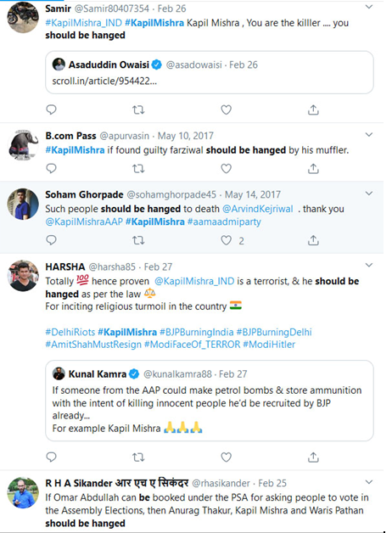Retweet Samir's tweet about Kapil Mishra
The width and height of the screenshot is (392, 533).
tap(138, 109)
